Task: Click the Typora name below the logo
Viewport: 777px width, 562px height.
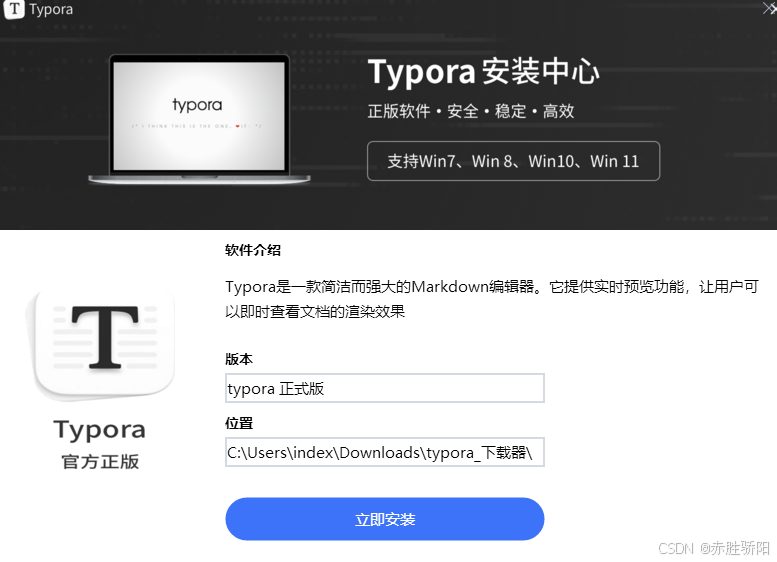Action: coord(100,430)
